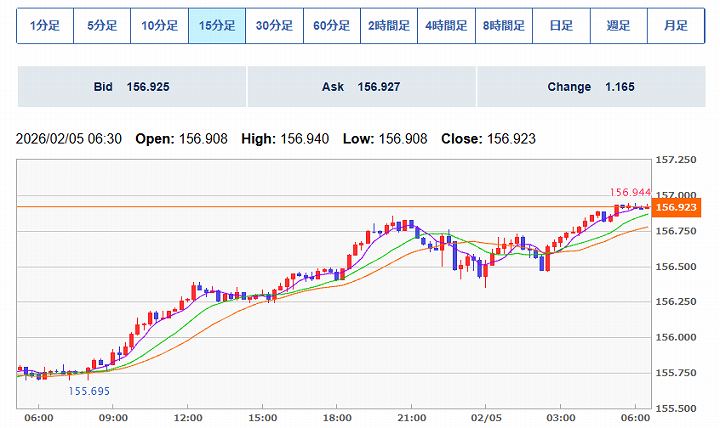Show the 4時間足 chart
Viewport: 720px width, 428px height.
pos(446,26)
